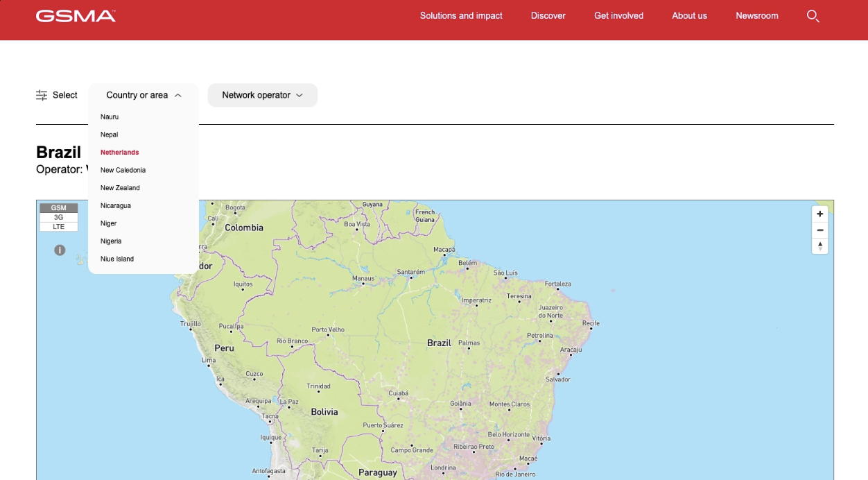
Task: Click Paraguay label on the map
Action: pyautogui.click(x=378, y=472)
